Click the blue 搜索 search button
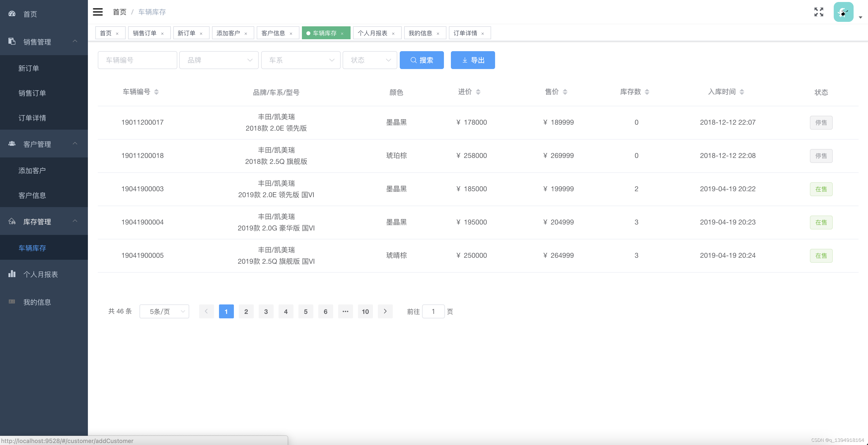The width and height of the screenshot is (868, 445). (x=422, y=60)
